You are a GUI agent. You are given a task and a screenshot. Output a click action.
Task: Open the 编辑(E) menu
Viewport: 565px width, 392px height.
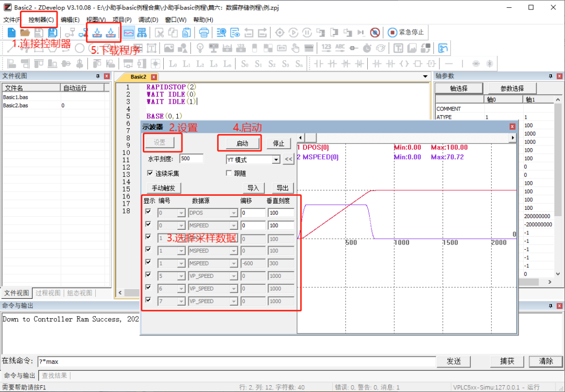[x=70, y=20]
